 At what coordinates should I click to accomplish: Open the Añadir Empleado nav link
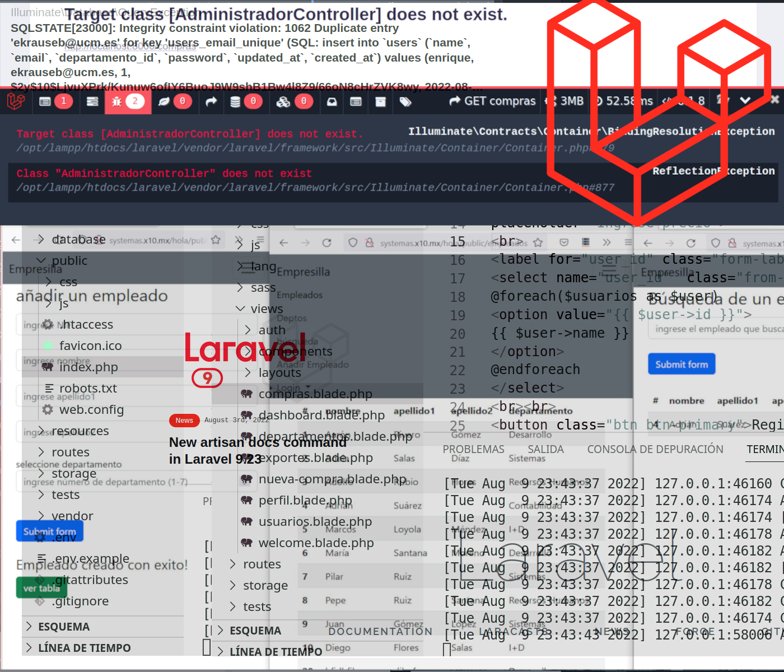click(312, 365)
